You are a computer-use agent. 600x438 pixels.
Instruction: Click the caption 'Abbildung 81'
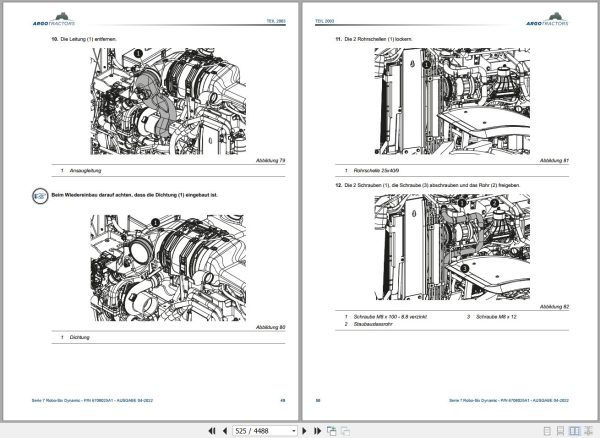554,161
